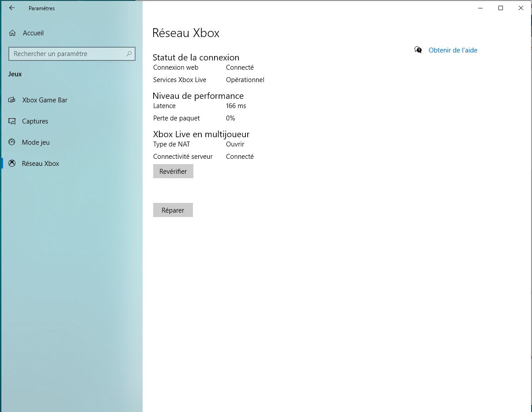
Task: Click the search magnifier icon
Action: (129, 54)
